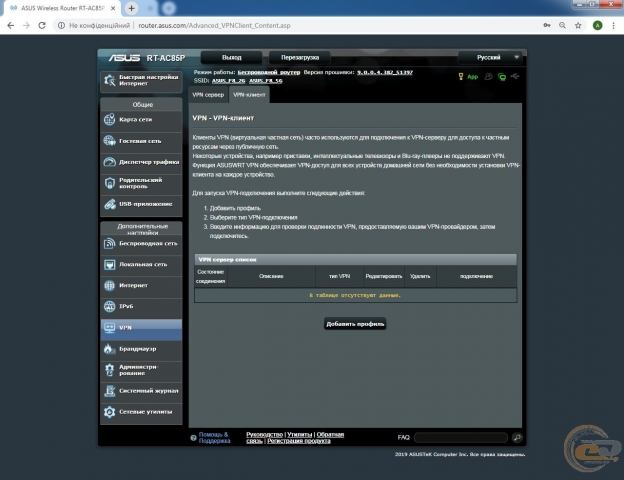Click browser reload page icon

click(x=42, y=25)
